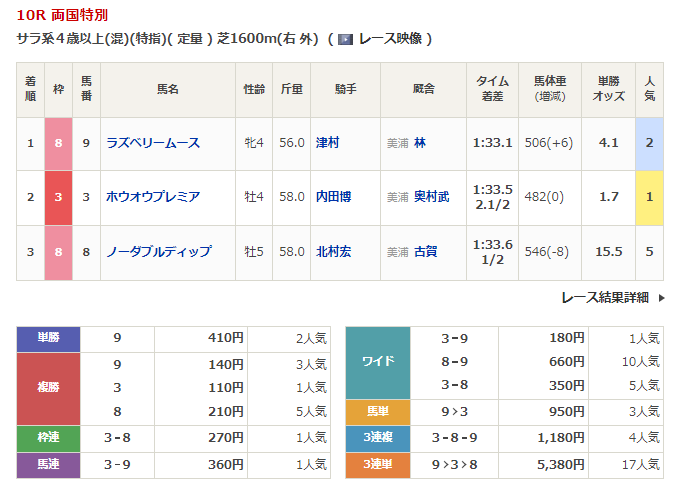This screenshot has height=489, width=681.
Task: Click red frame number 3 swatch
Action: click(x=58, y=197)
